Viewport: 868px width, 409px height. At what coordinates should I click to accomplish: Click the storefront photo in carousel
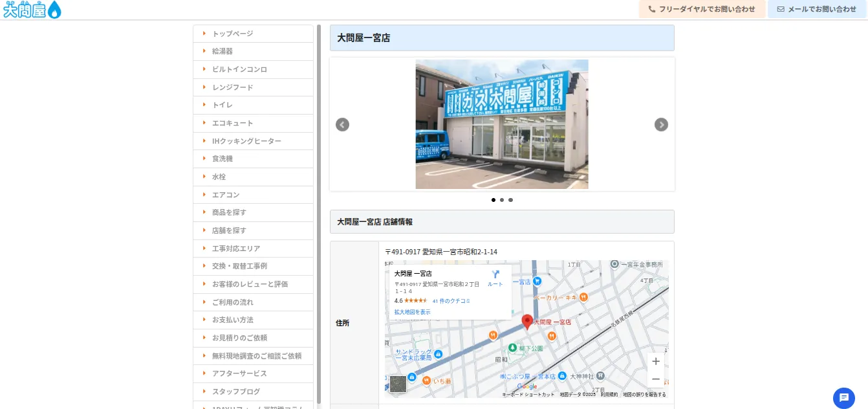coord(502,124)
